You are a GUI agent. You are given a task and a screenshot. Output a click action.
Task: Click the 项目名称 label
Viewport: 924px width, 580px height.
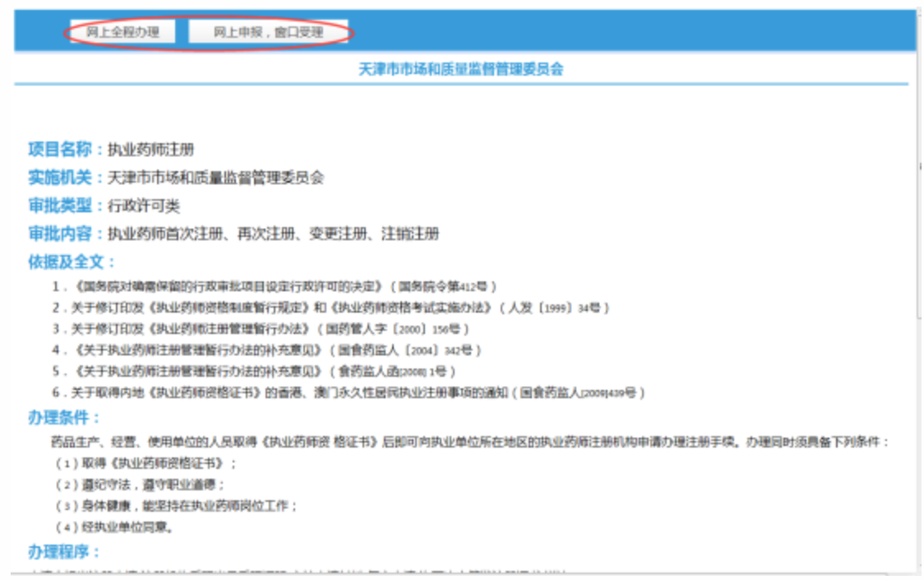62,150
